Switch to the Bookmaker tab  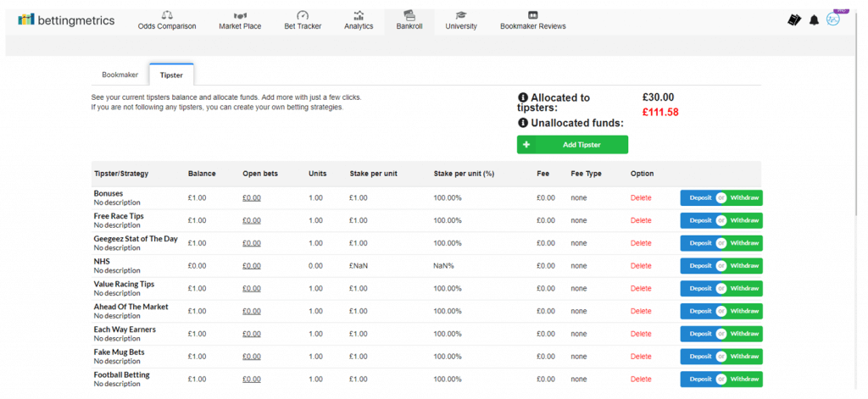coord(120,75)
